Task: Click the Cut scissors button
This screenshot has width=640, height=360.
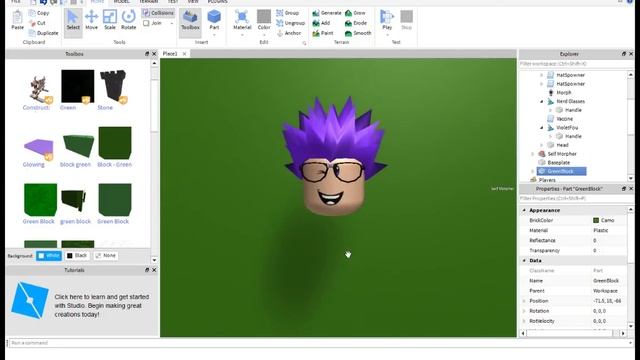Action: pos(37,23)
